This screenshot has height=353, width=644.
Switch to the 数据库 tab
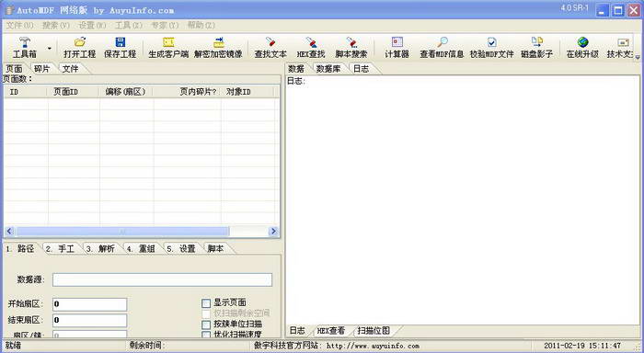pyautogui.click(x=328, y=69)
